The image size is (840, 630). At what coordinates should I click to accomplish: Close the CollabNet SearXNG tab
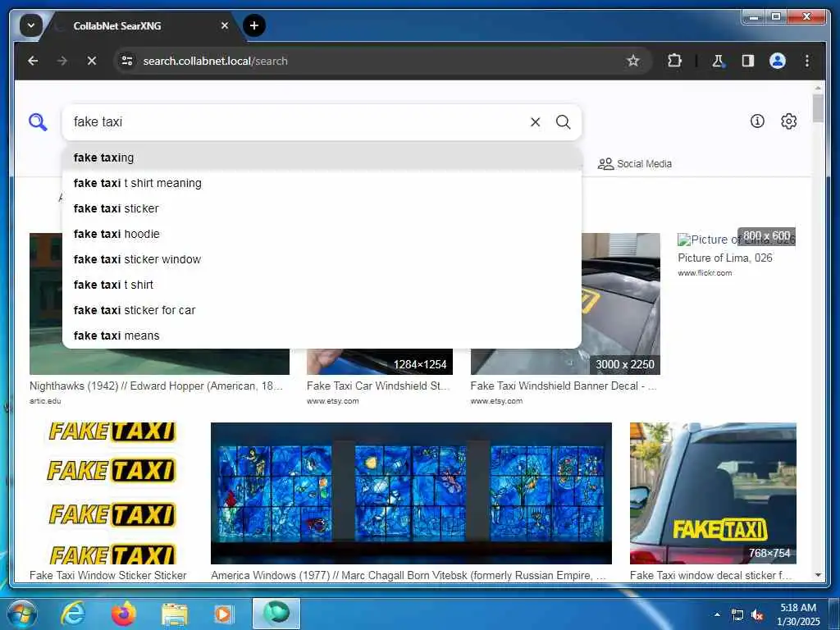click(x=225, y=25)
